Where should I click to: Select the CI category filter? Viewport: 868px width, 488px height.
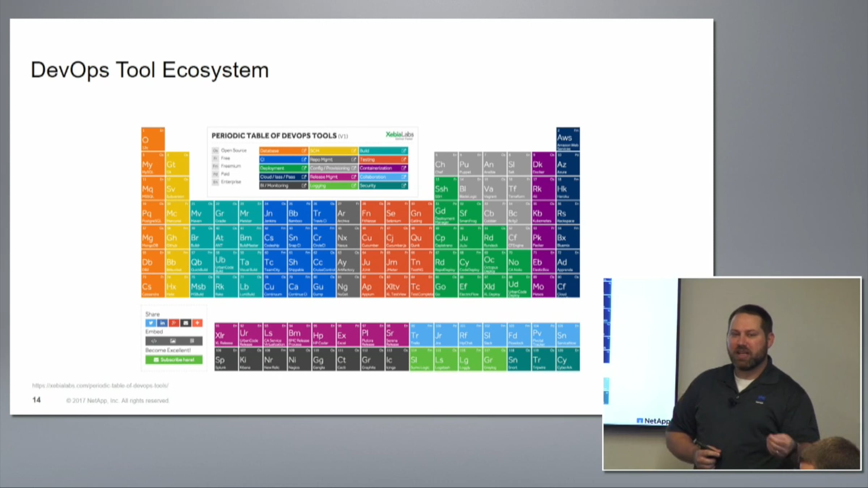click(x=280, y=159)
